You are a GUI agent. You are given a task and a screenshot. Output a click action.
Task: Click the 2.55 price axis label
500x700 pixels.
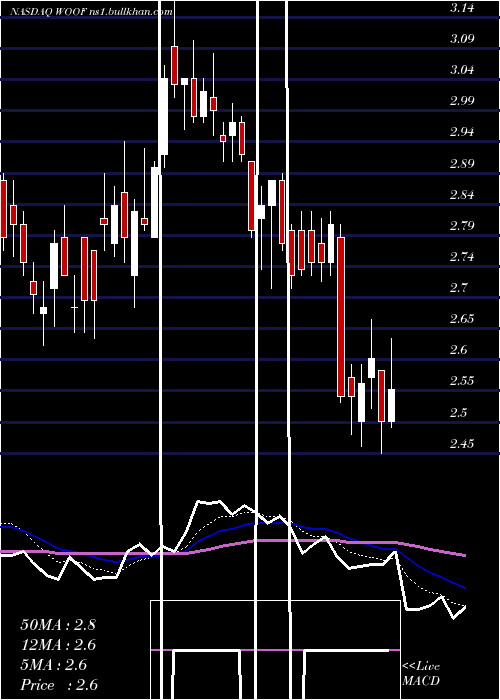[462, 382]
